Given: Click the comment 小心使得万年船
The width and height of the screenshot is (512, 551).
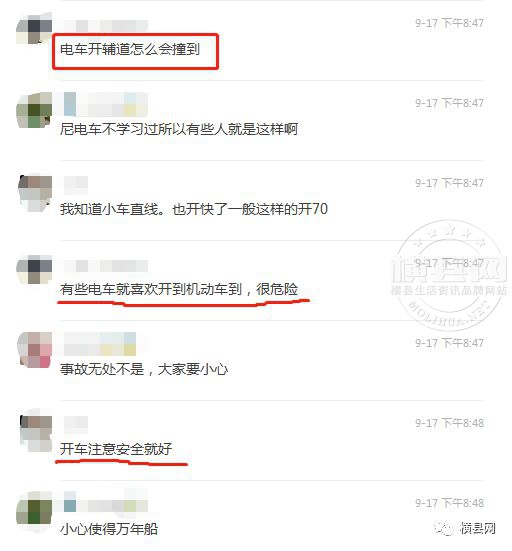Looking at the screenshot, I should (x=109, y=529).
